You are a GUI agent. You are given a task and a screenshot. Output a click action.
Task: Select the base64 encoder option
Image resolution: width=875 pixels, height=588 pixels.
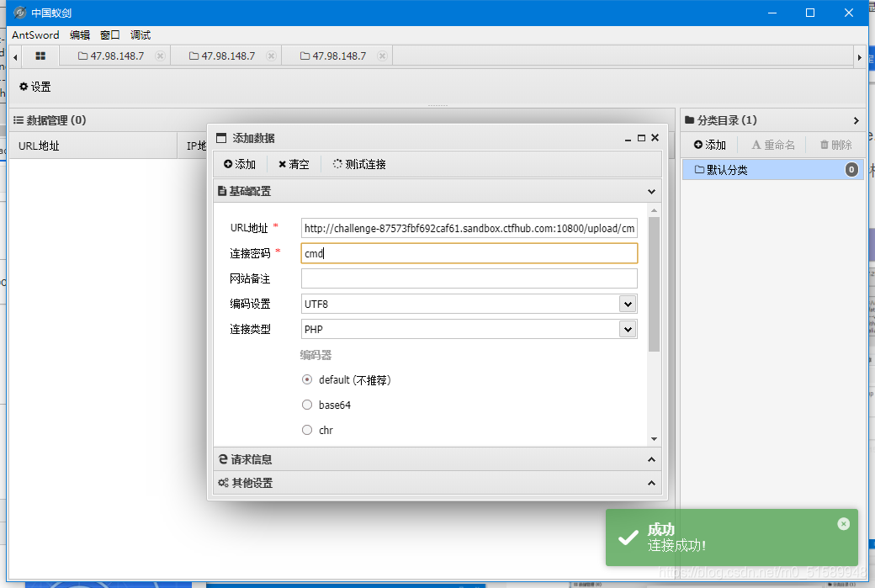[307, 405]
